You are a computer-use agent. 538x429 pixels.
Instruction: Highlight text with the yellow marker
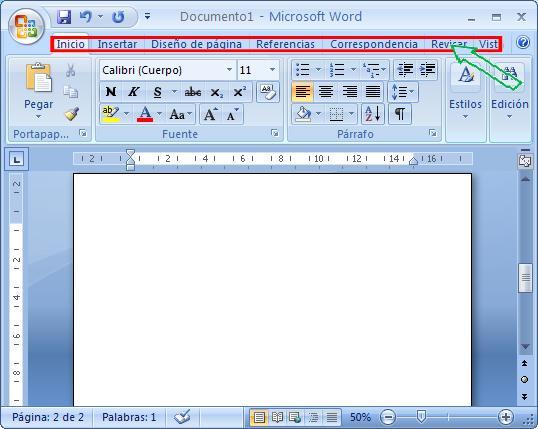click(110, 114)
